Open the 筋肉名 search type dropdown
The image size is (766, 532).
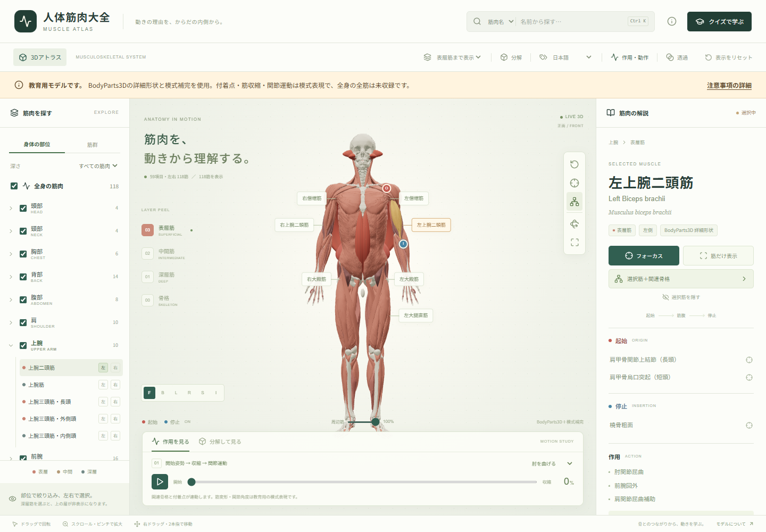[501, 22]
